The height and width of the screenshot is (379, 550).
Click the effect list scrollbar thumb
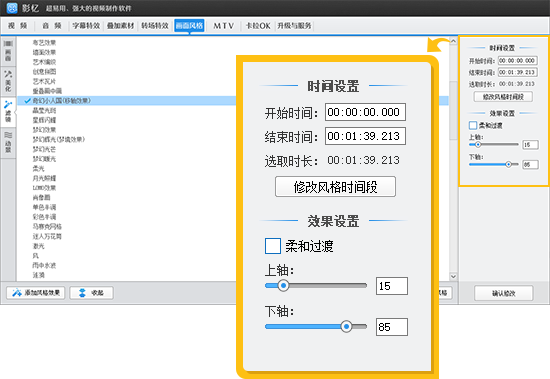pos(453,110)
